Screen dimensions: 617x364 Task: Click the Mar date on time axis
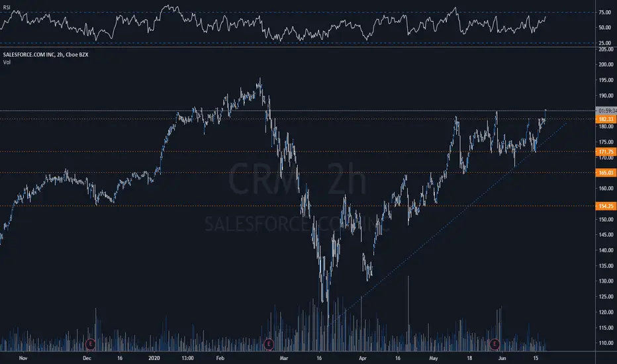tap(284, 358)
